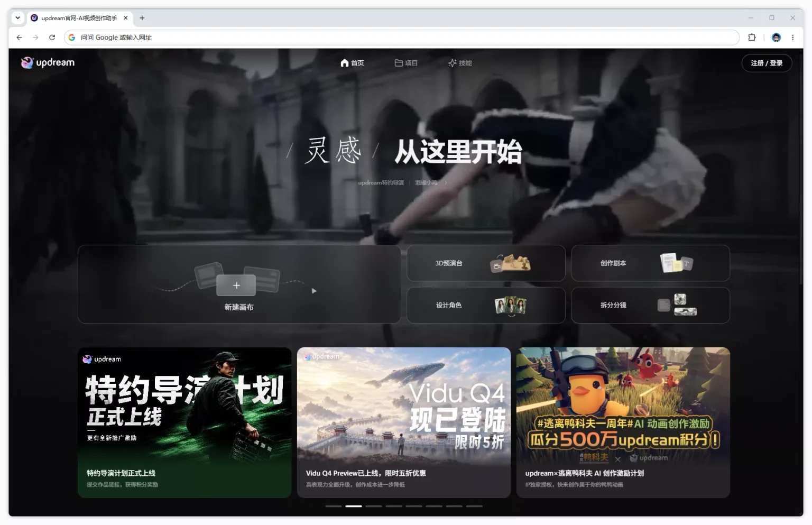Click the 创作剧本 document icon

pyautogui.click(x=677, y=263)
